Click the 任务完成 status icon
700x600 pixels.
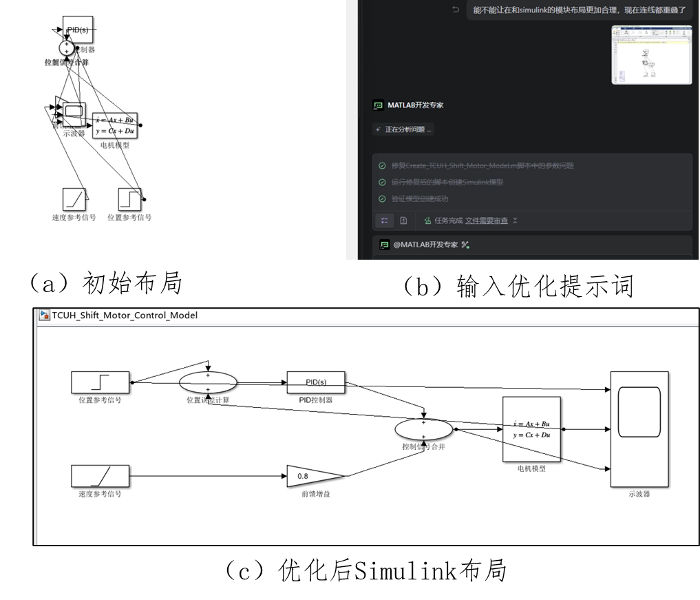coord(427,220)
